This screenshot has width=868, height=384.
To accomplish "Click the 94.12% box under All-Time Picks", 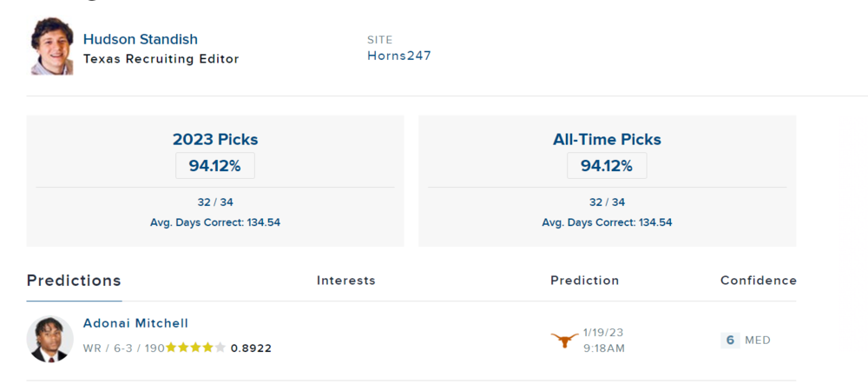I will [x=607, y=165].
